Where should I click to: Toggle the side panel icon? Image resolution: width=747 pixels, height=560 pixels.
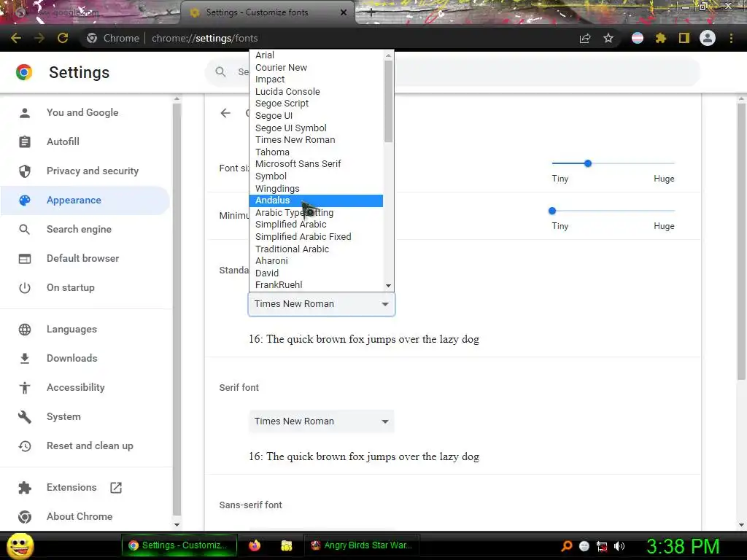(x=684, y=38)
